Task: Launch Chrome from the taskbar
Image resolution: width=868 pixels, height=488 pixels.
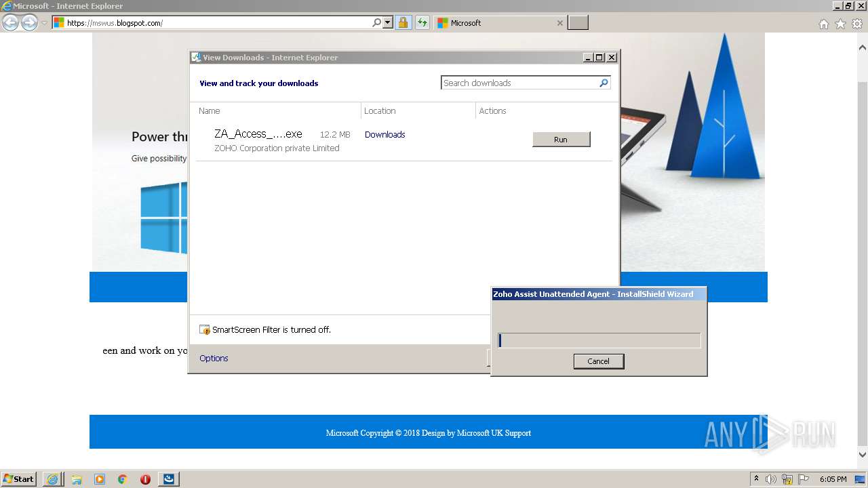Action: pos(122,479)
